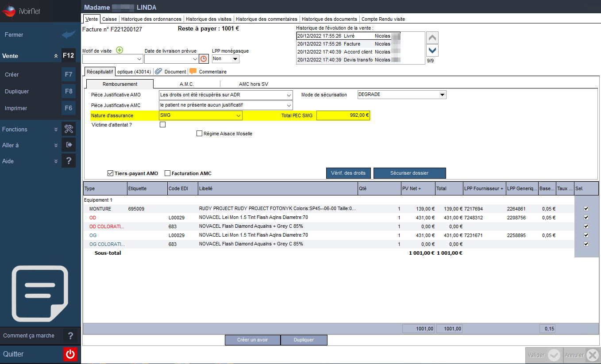The image size is (601, 364).
Task: Click the Total PEC SMG amount field
Action: [x=343, y=115]
